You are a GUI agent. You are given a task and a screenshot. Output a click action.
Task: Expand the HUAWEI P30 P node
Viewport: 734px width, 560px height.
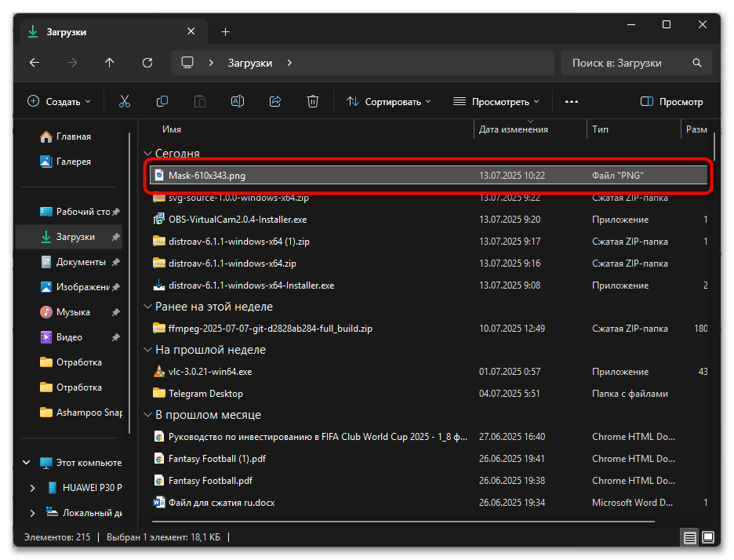pyautogui.click(x=32, y=488)
